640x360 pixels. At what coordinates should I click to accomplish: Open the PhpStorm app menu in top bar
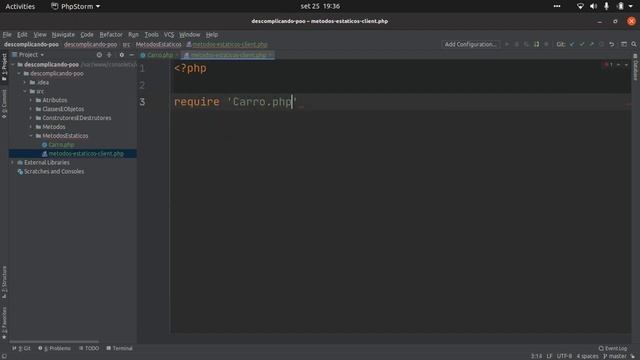tap(76, 6)
